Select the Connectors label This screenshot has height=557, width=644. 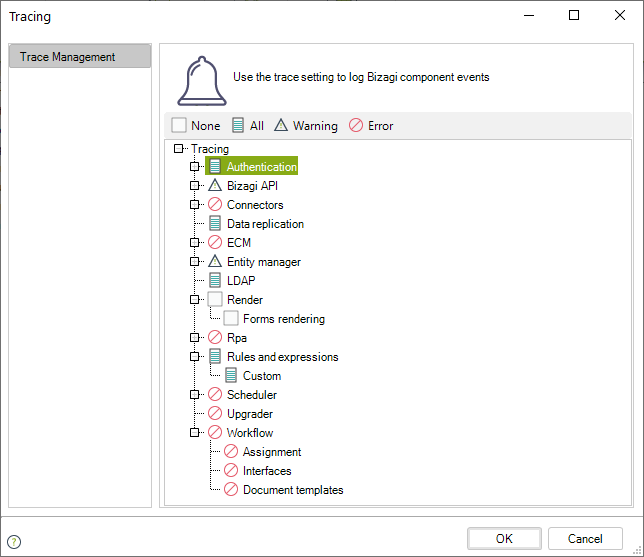click(255, 205)
